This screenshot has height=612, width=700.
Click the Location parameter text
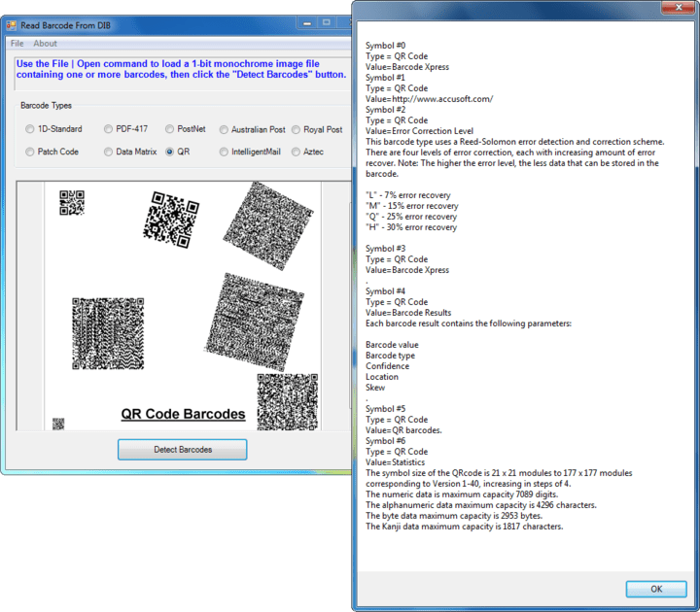point(382,377)
